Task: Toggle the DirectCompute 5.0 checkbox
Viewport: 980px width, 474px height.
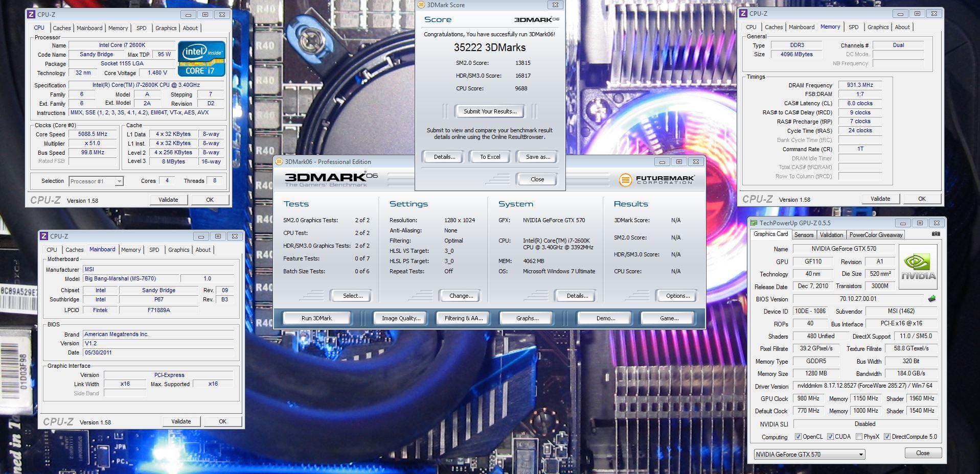Action: click(x=887, y=437)
